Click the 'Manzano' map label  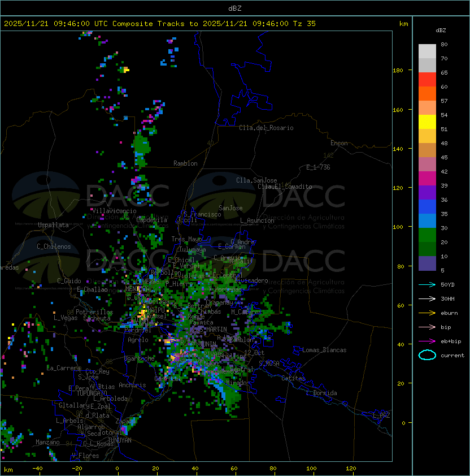tap(47, 442)
